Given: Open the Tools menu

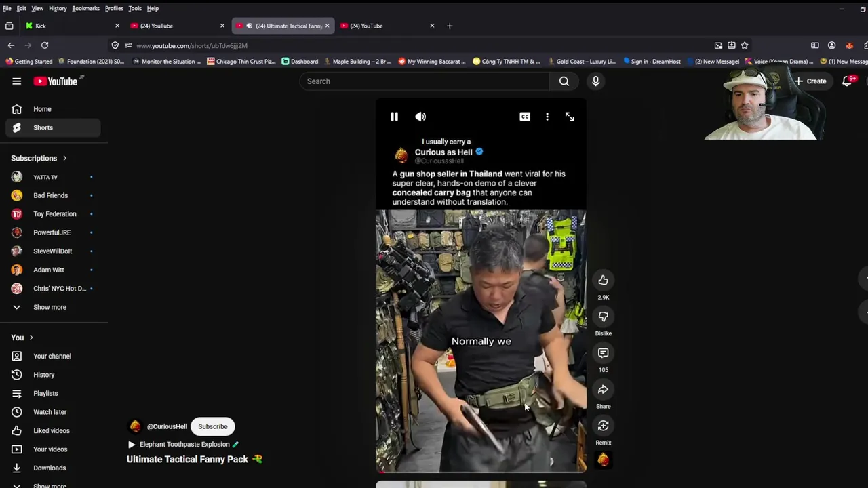Looking at the screenshot, I should pos(135,8).
